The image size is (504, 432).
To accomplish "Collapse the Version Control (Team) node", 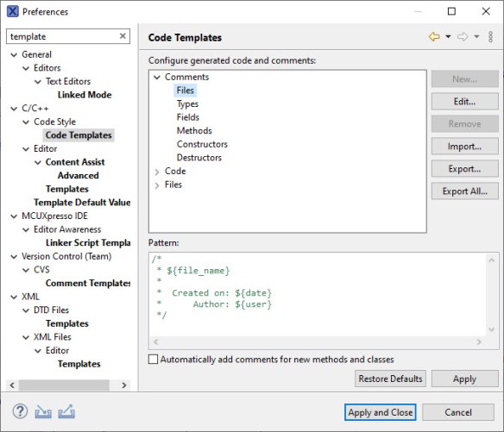I will [14, 257].
